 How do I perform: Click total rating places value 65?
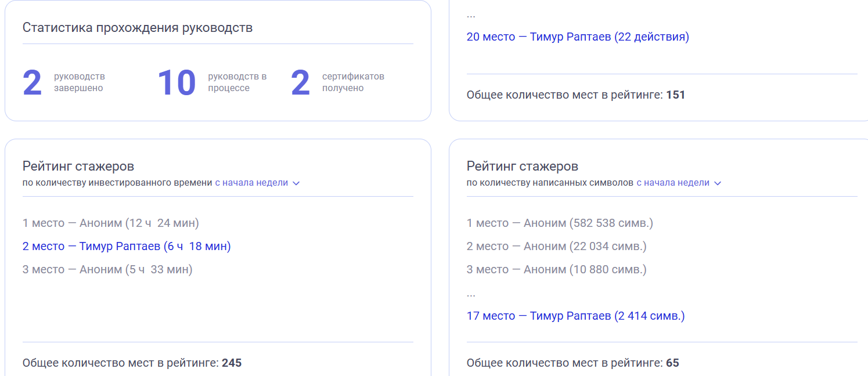pyautogui.click(x=672, y=363)
